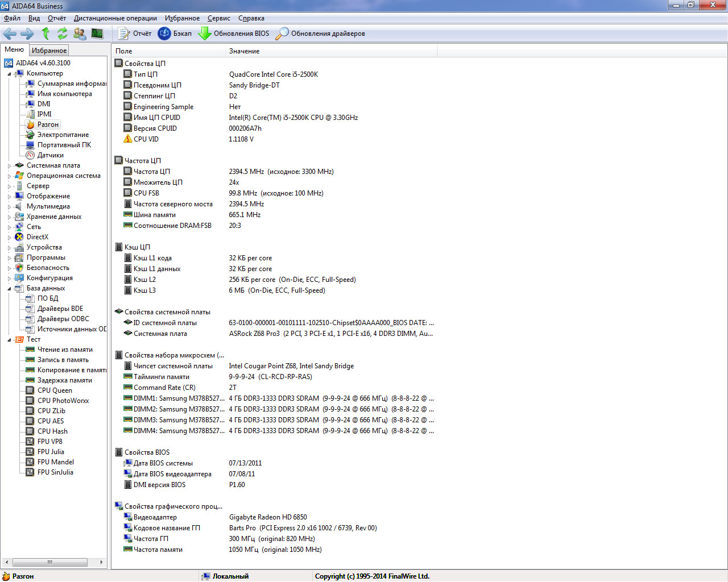Go up one level with green up arrow
This screenshot has height=582, width=728.
point(45,34)
